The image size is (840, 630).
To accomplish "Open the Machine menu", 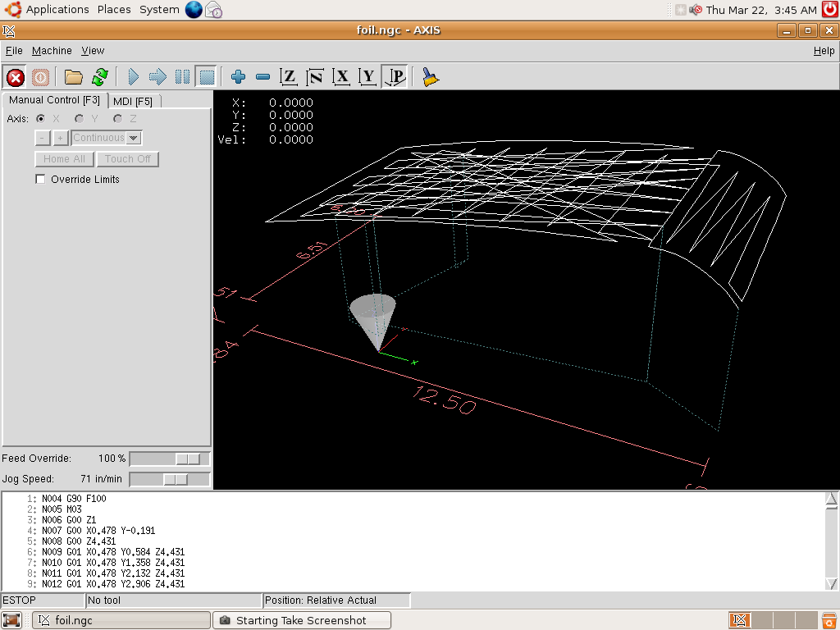I will [x=52, y=51].
